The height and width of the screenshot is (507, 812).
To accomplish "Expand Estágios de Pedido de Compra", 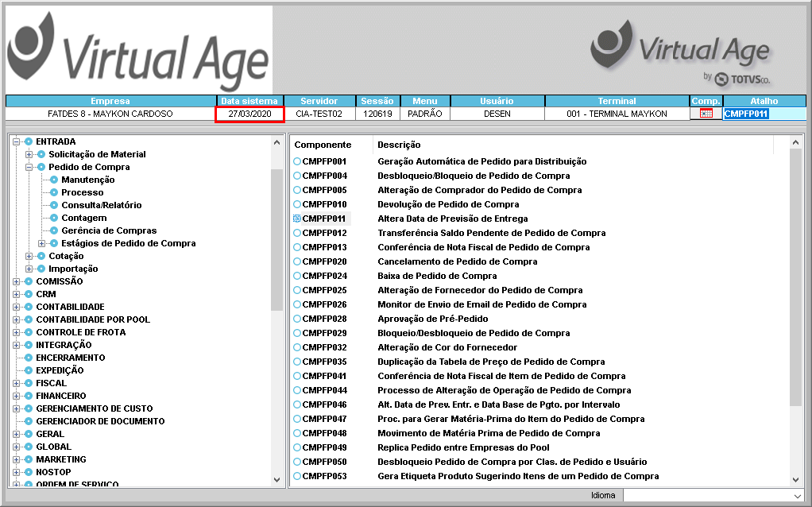I will [x=41, y=243].
